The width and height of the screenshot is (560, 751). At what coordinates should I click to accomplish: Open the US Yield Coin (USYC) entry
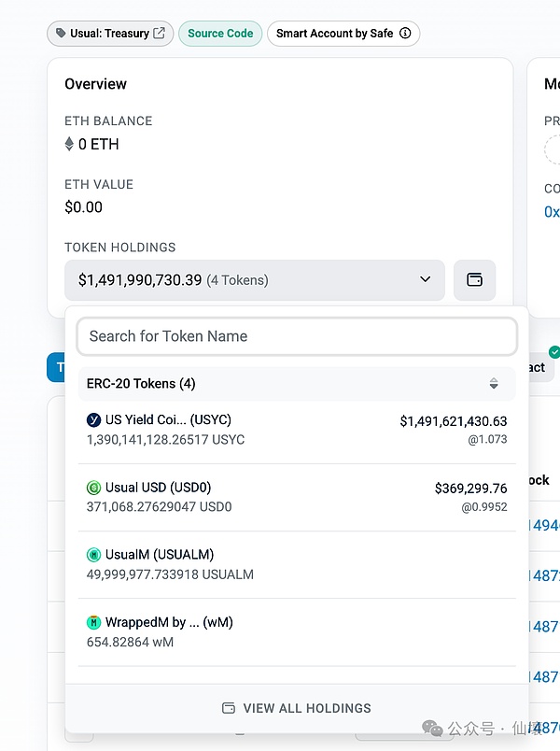click(297, 430)
